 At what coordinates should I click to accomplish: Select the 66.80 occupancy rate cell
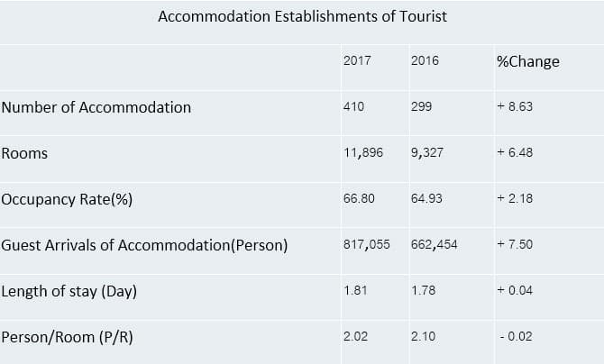pos(359,198)
